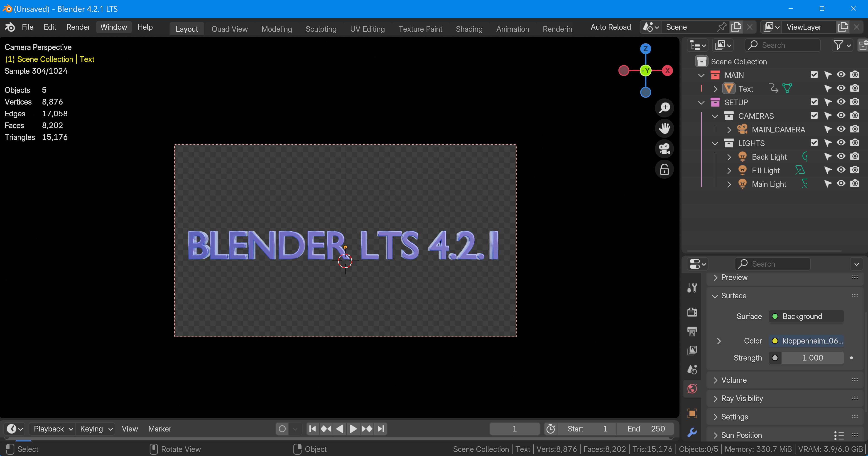Image resolution: width=868 pixels, height=456 pixels.
Task: Open the Playback dropdown
Action: pos(52,429)
